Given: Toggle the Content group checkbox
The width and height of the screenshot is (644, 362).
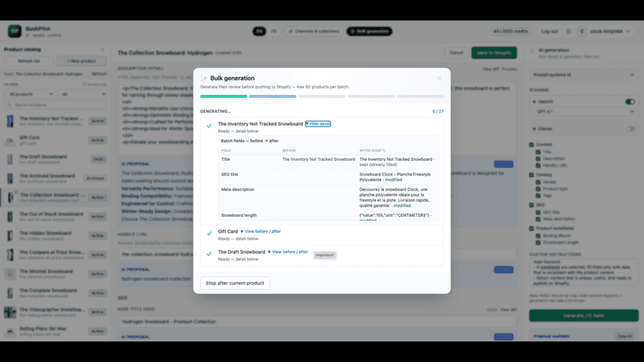Looking at the screenshot, I should [531, 145].
